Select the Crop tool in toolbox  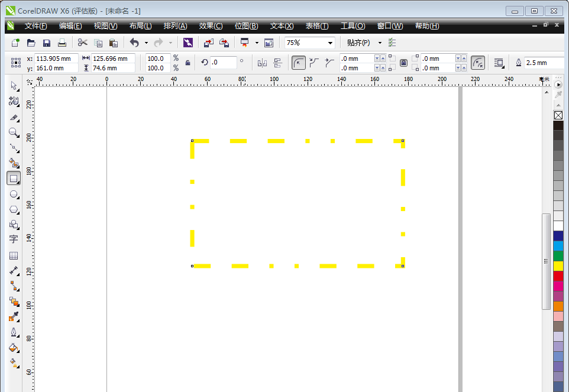point(14,118)
